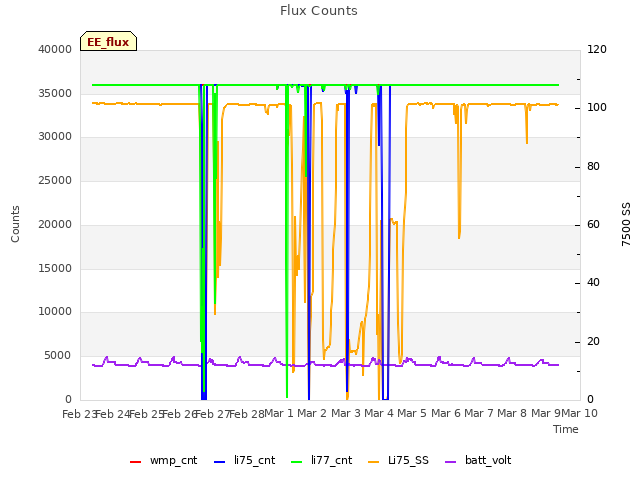Click the Mar 6 date tick
Viewport: 640px width, 480px height.
(446, 413)
